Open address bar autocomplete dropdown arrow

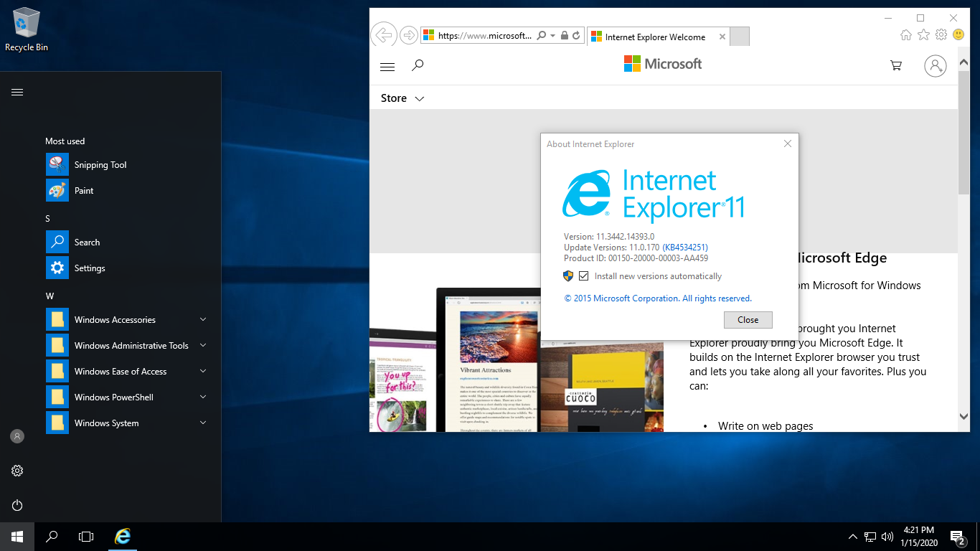tap(552, 35)
